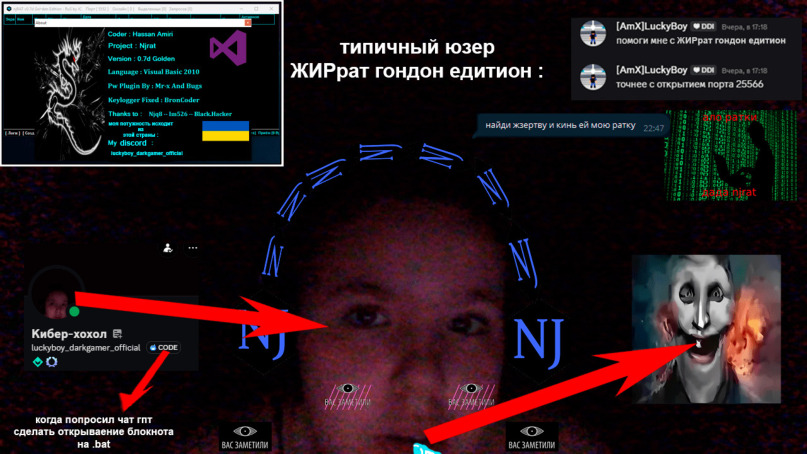Click the teal diamond profile badge

(37, 362)
